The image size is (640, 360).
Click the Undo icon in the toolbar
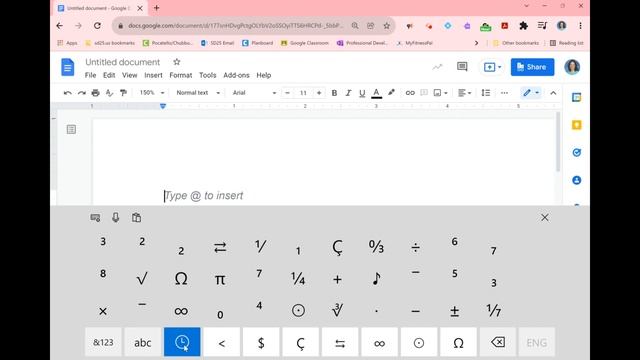tap(68, 93)
